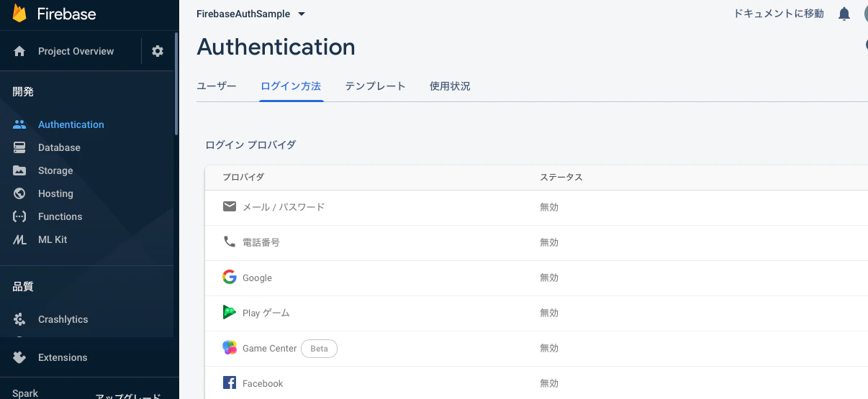Open Storage in the sidebar

tap(55, 170)
